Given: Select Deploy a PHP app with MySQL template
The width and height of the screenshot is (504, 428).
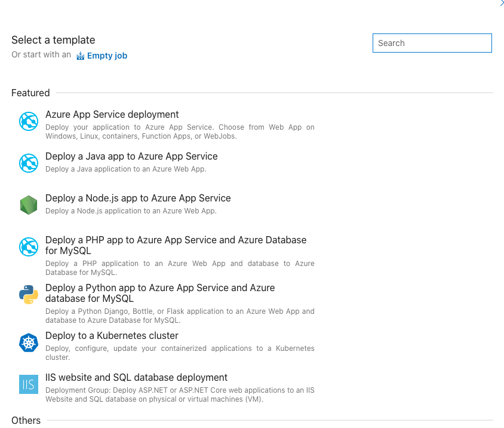Looking at the screenshot, I should (176, 245).
